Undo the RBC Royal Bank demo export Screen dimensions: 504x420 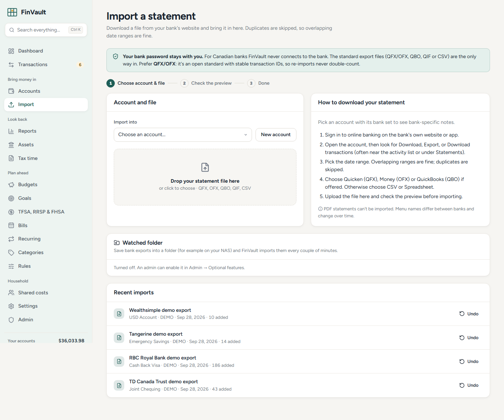pos(469,362)
